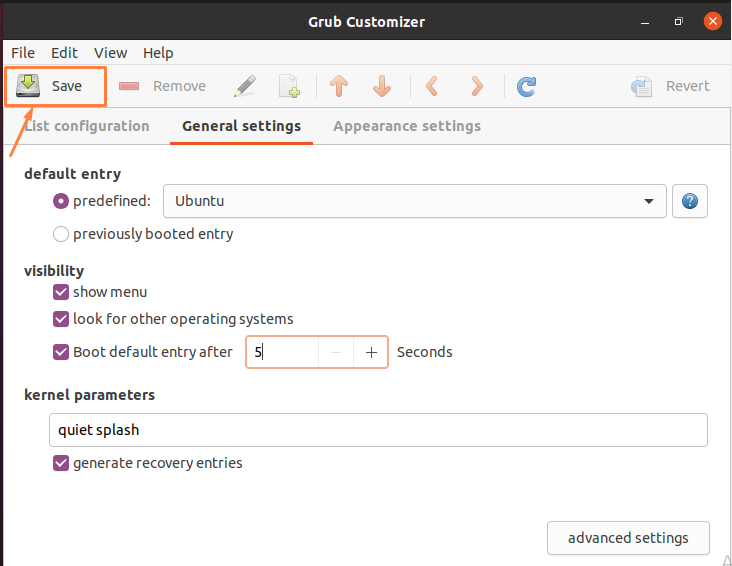The width and height of the screenshot is (732, 566).
Task: Decrease boot timeout with minus button
Action: pos(336,352)
